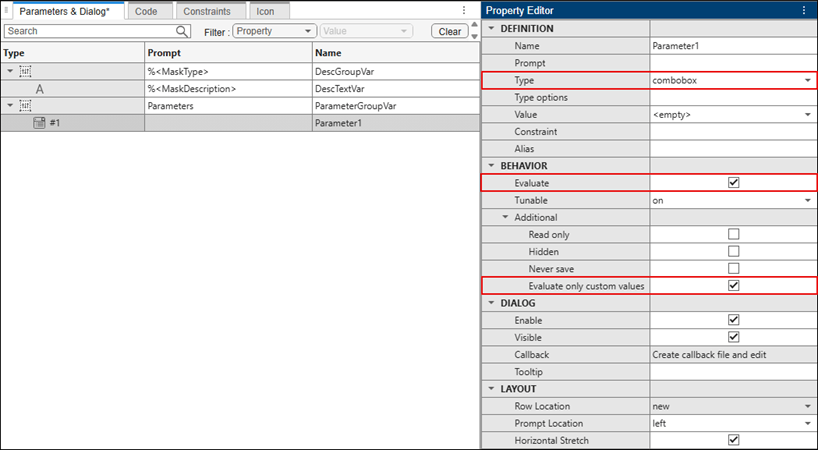Move selected item up with up arrow
This screenshot has width=818, height=450.
coord(474,25)
